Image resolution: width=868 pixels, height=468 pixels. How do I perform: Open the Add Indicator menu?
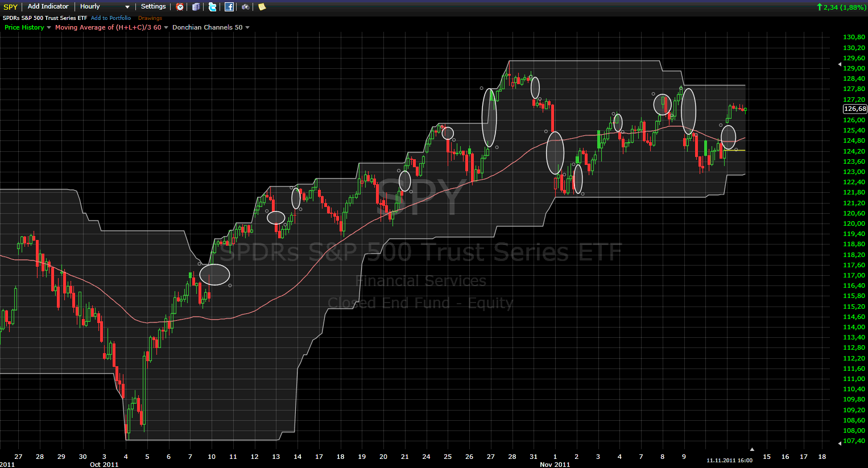(x=48, y=7)
